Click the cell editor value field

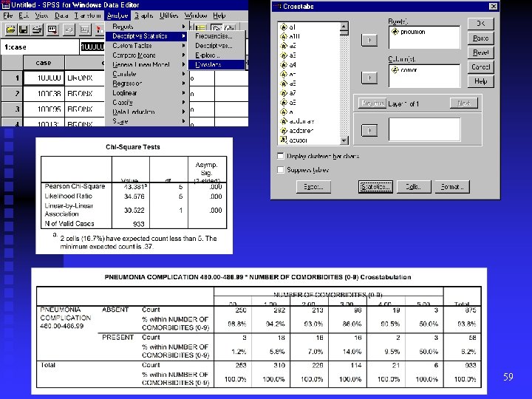92,47
